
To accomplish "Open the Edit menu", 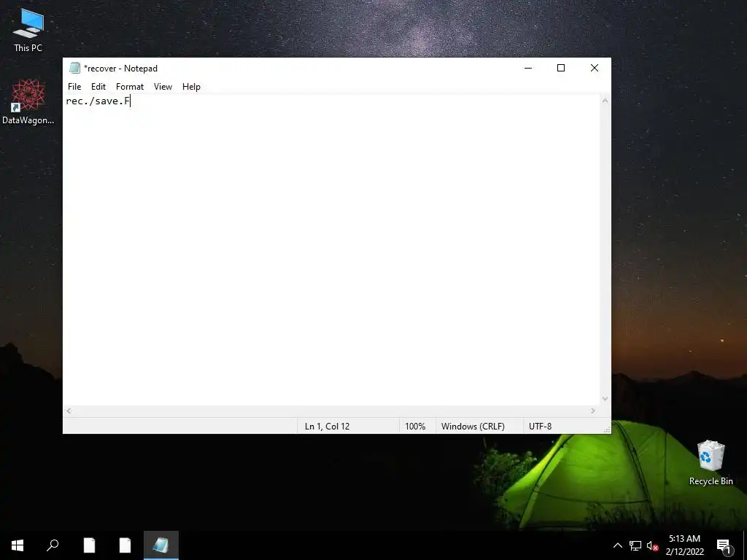I will click(98, 87).
